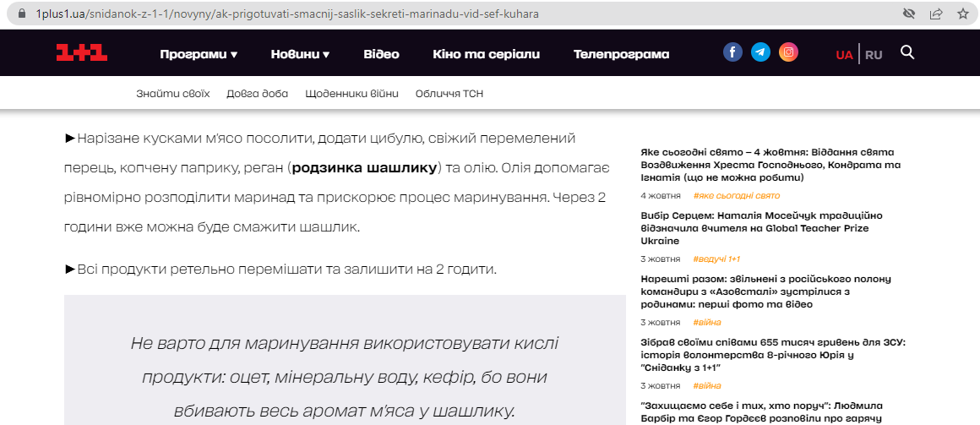Open article about 8-річний Юрій volunteering
This screenshot has width=980, height=425.
coord(773,355)
